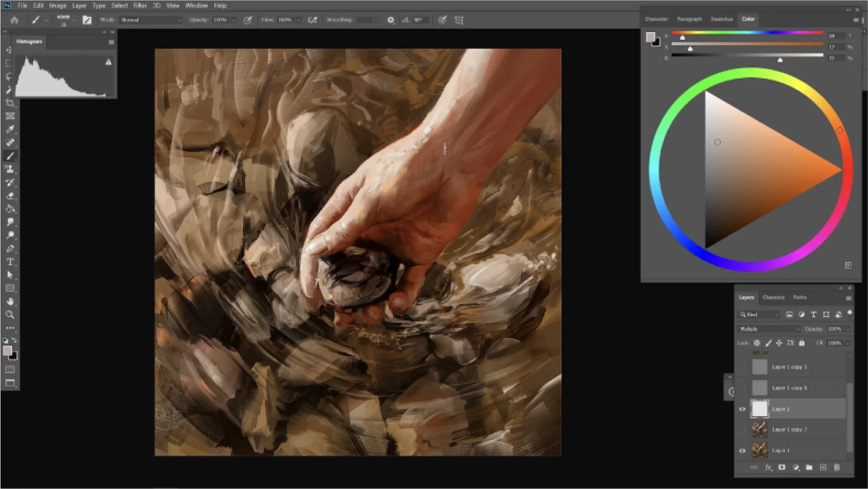
Task: Open the Histogram panel menu
Action: [x=111, y=42]
